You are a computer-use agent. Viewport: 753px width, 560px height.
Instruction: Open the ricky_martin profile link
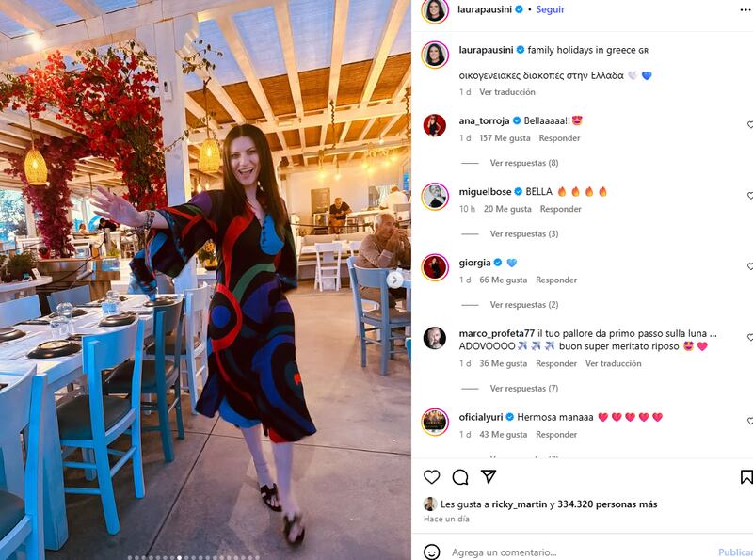tap(520, 504)
